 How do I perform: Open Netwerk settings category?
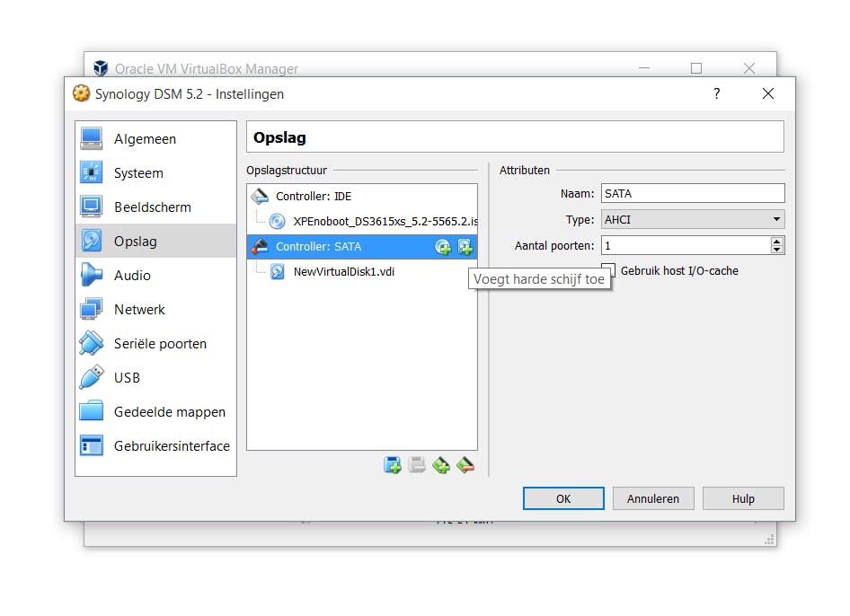[x=156, y=310]
